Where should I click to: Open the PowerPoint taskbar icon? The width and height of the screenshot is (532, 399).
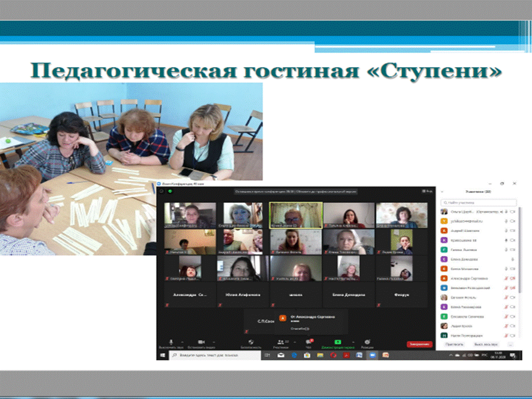click(386, 355)
